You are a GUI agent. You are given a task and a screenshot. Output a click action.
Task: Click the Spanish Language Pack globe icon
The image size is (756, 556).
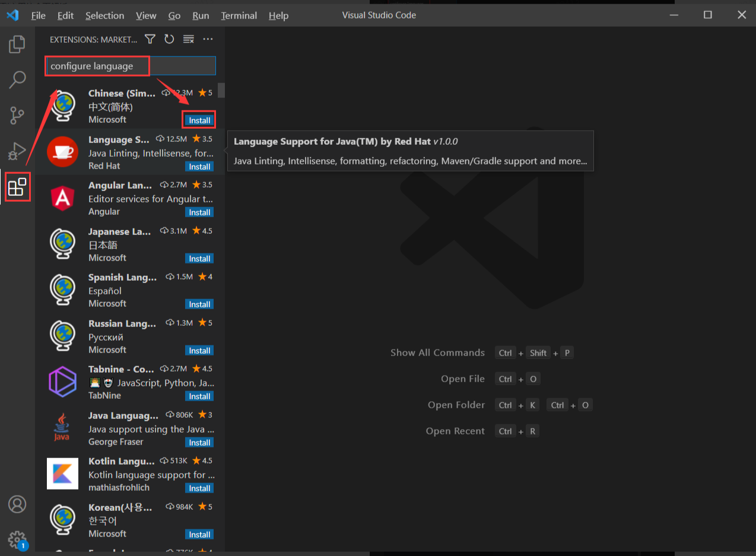pos(63,290)
